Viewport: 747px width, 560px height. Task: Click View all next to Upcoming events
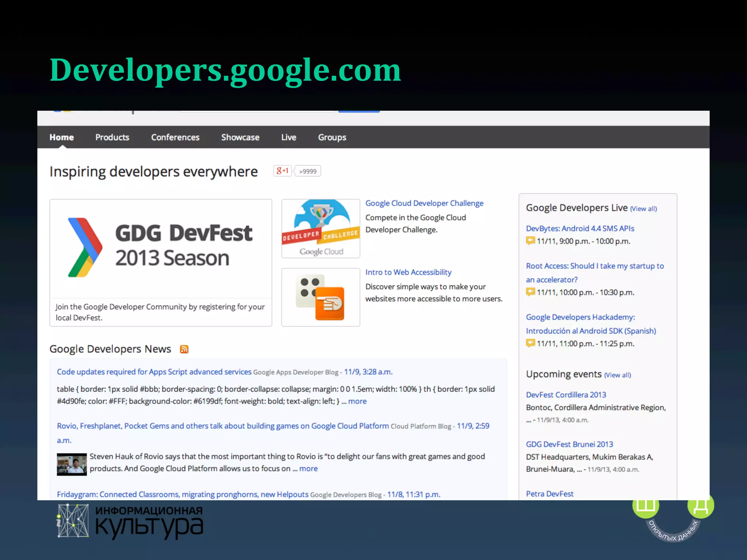[618, 375]
